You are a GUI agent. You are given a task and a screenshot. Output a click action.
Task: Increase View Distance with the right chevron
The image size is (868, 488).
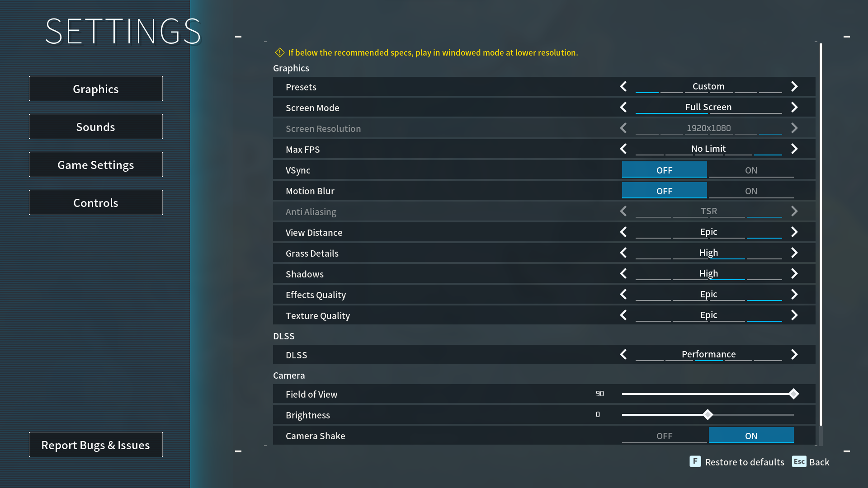794,232
